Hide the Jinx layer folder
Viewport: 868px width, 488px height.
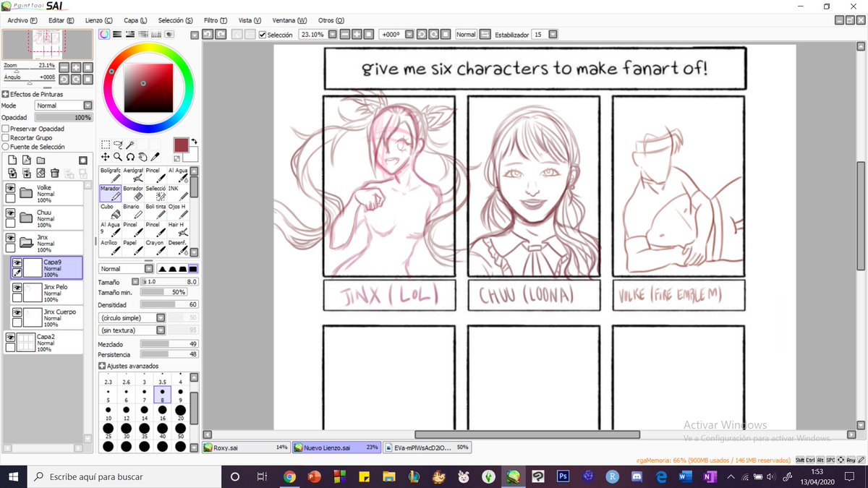[x=11, y=239]
